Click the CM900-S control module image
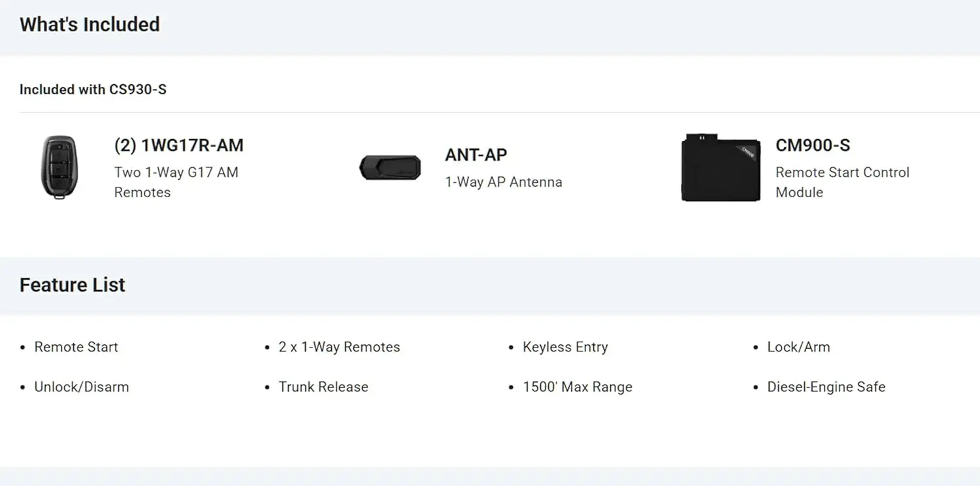 tap(721, 168)
